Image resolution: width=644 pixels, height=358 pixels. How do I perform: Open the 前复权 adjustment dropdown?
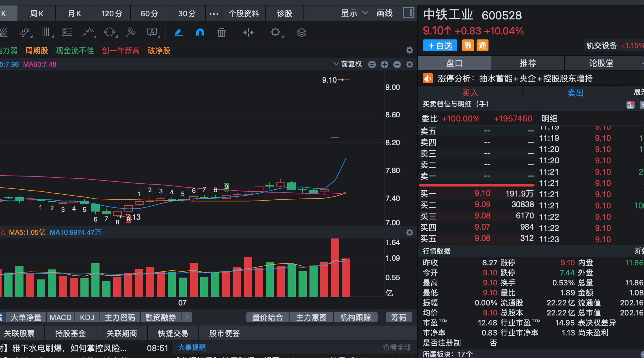pos(348,64)
